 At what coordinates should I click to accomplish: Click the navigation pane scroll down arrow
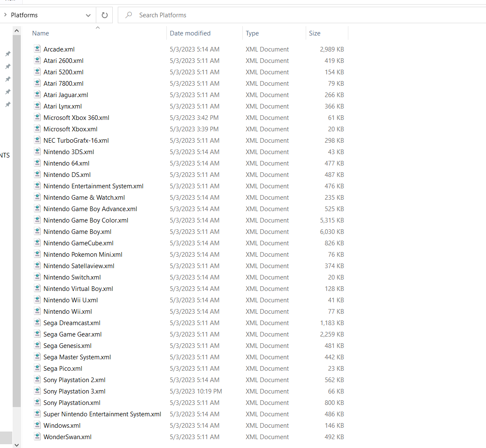(17, 445)
